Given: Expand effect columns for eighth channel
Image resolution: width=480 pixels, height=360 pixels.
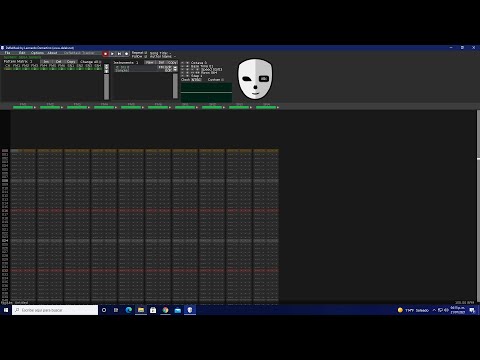Looking at the screenshot, I should (224, 107).
